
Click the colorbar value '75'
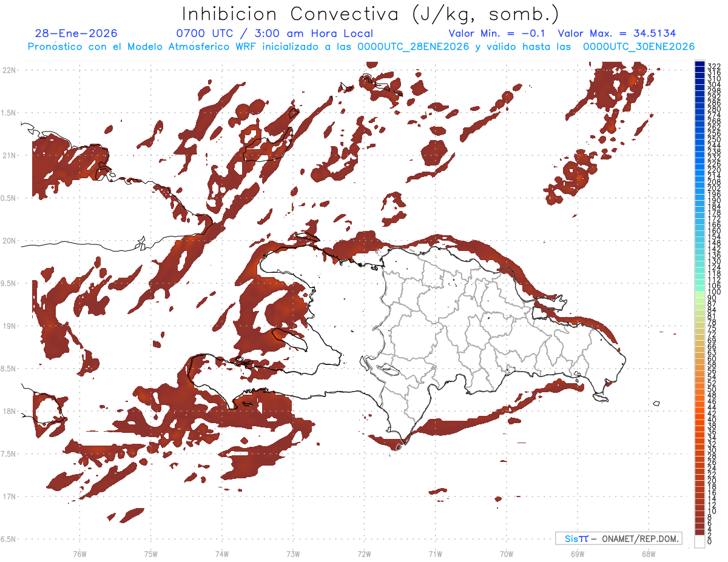(712, 329)
